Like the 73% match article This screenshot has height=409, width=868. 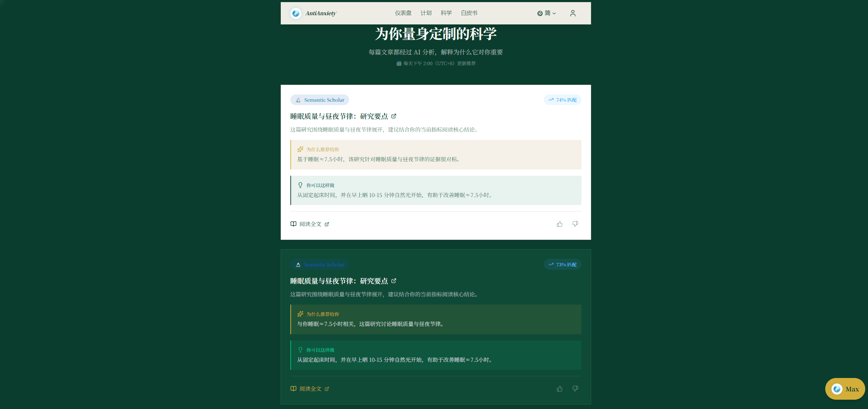coord(560,389)
